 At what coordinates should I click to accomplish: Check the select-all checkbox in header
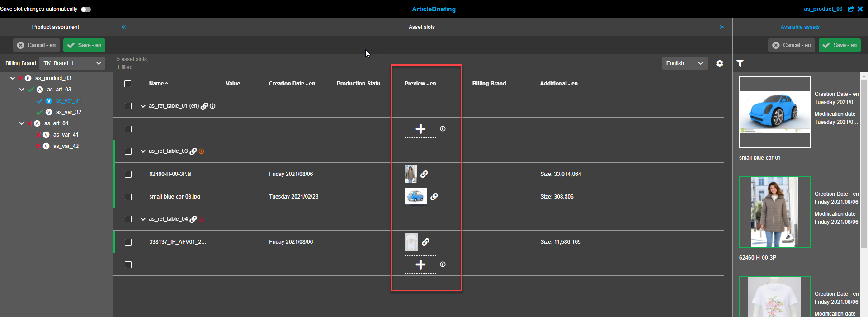point(128,84)
